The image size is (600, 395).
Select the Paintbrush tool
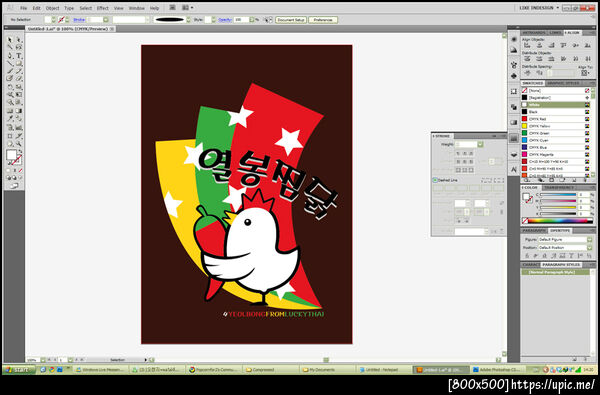10,71
